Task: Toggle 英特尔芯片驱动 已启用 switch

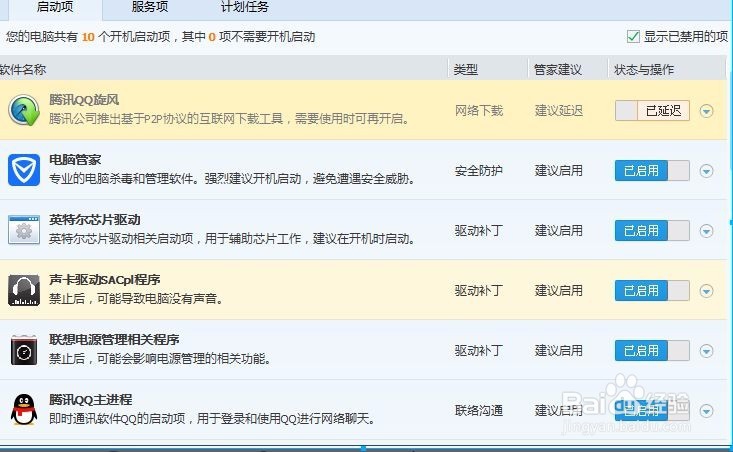Action: tap(652, 230)
